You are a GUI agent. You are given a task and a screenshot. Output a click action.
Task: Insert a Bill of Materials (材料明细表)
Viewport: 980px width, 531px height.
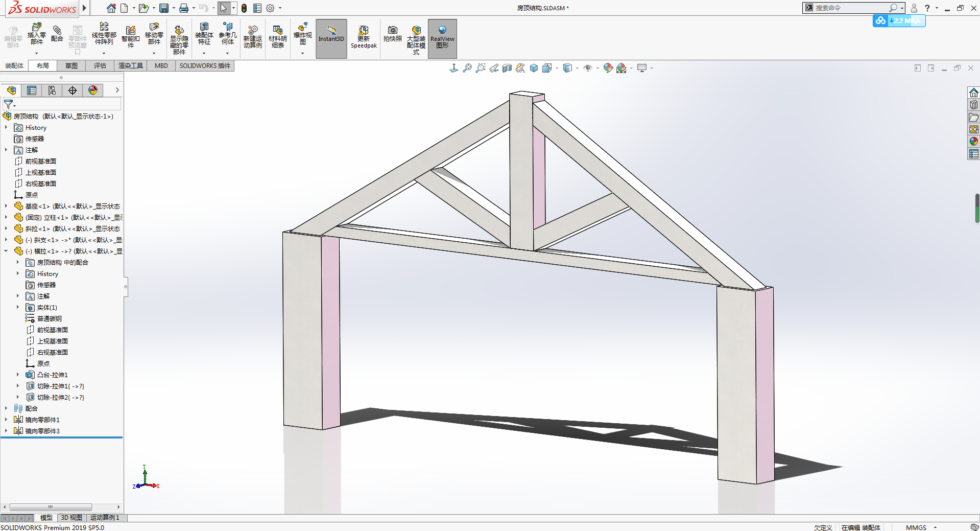tap(278, 37)
